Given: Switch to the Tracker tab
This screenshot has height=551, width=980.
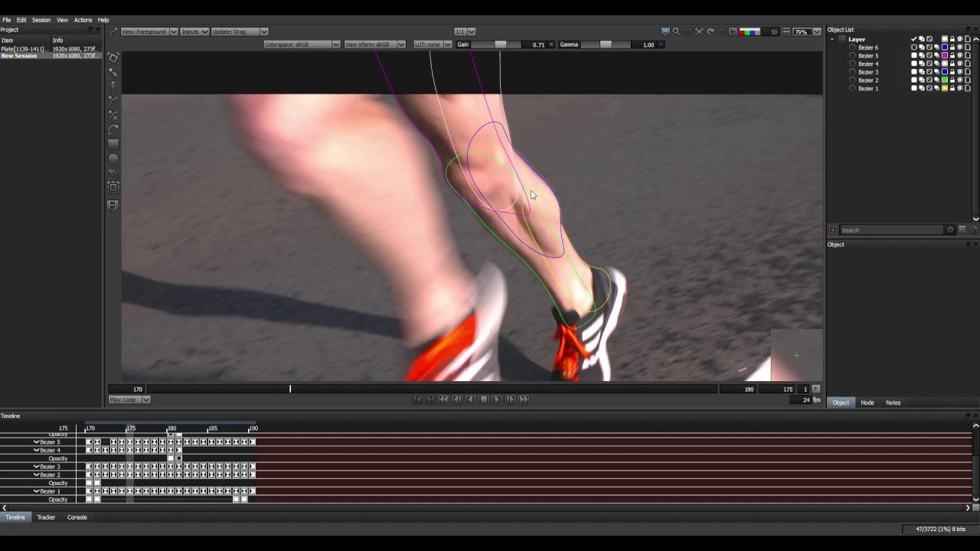Looking at the screenshot, I should pyautogui.click(x=46, y=517).
